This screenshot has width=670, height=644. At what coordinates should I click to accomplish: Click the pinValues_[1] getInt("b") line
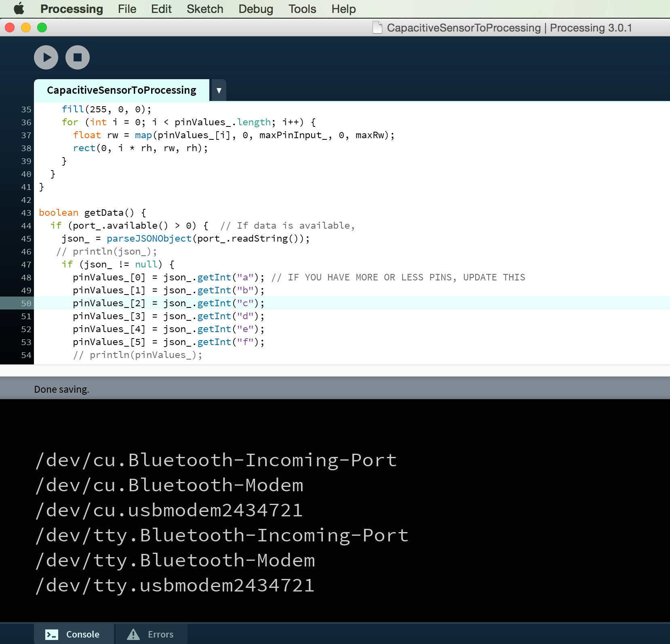tap(169, 290)
